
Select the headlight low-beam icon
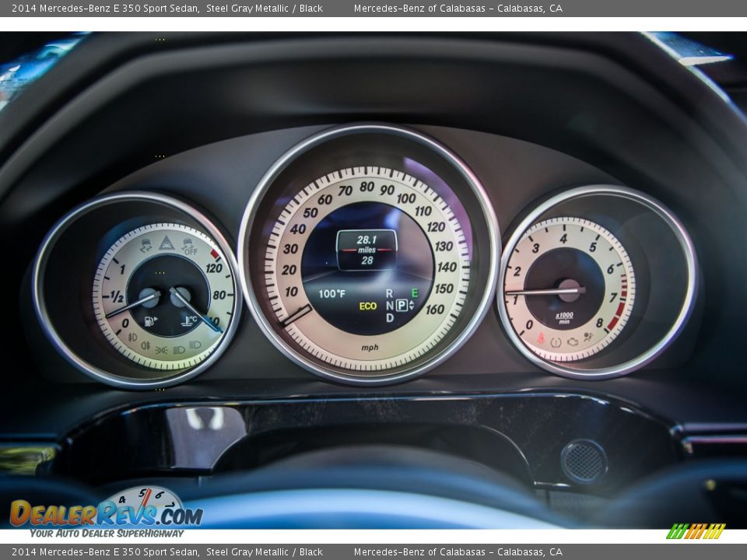(177, 349)
